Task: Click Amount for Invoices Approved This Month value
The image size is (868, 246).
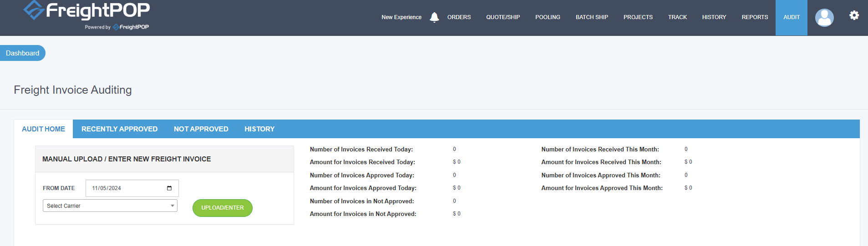Action: [688, 188]
